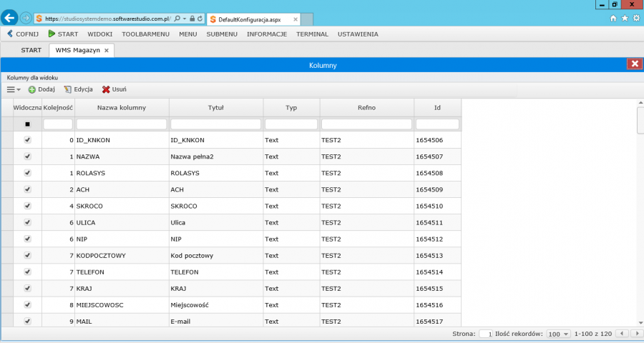644x343 pixels.
Task: Go to previous page arrow in pager
Action: (x=623, y=334)
